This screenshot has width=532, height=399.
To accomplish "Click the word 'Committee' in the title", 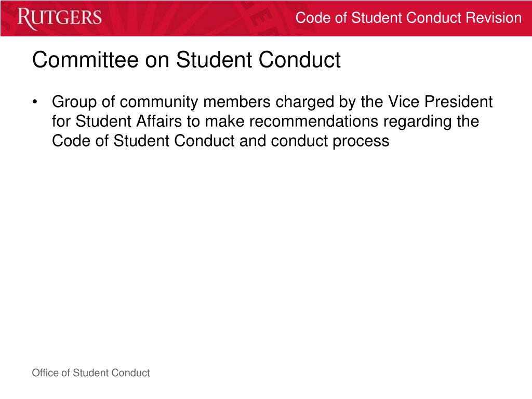I will (x=86, y=60).
